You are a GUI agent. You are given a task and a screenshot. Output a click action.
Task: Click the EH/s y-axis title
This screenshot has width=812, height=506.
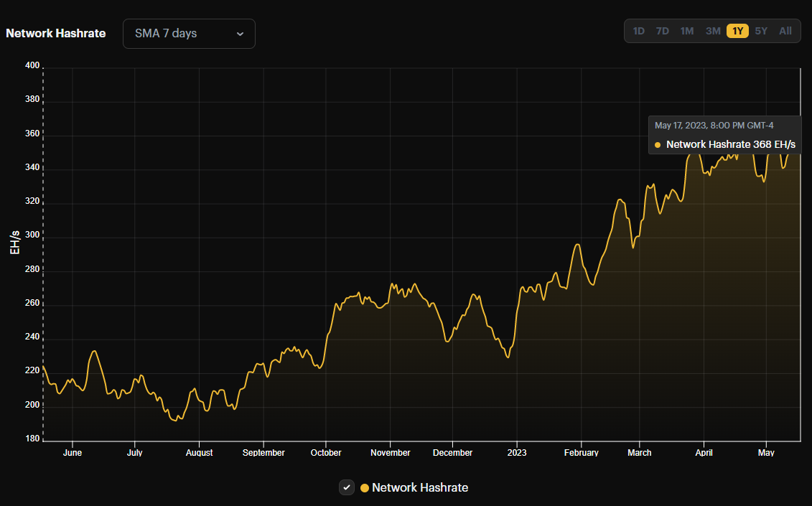coord(16,243)
